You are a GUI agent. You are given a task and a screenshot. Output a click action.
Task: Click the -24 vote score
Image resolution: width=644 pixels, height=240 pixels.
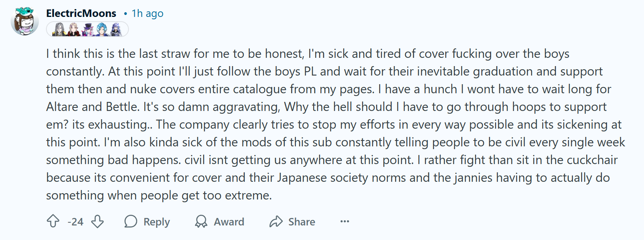tap(75, 222)
